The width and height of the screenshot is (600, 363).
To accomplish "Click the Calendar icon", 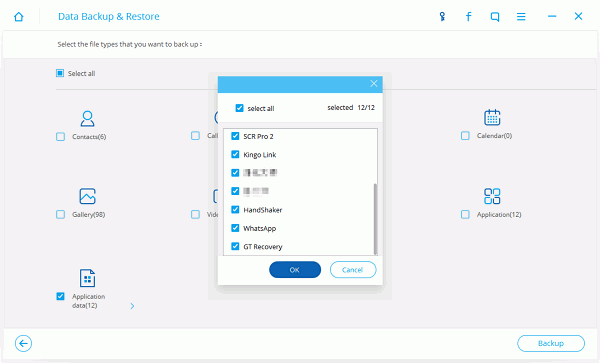I will pyautogui.click(x=492, y=117).
